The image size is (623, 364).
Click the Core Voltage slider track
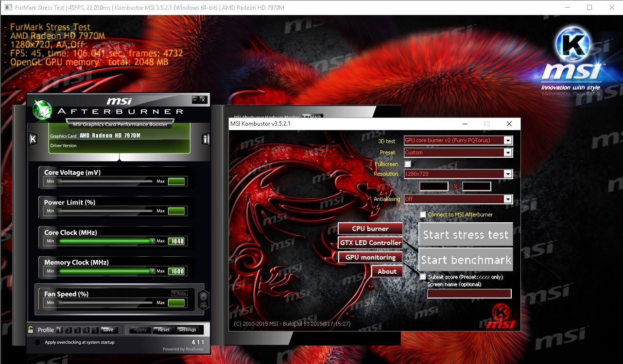coord(105,181)
